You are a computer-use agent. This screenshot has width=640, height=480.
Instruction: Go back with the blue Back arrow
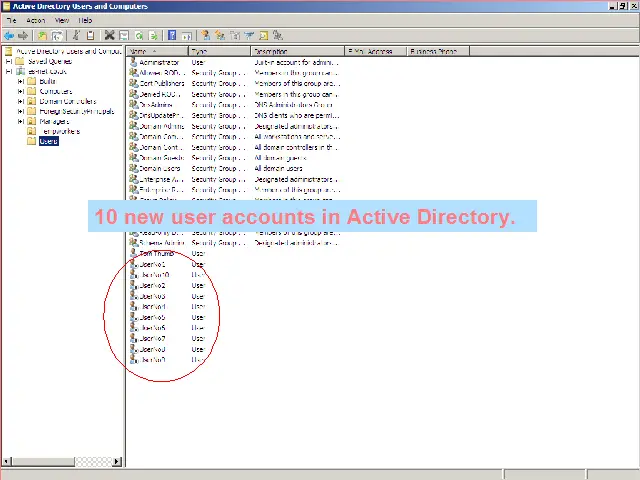[x=9, y=36]
